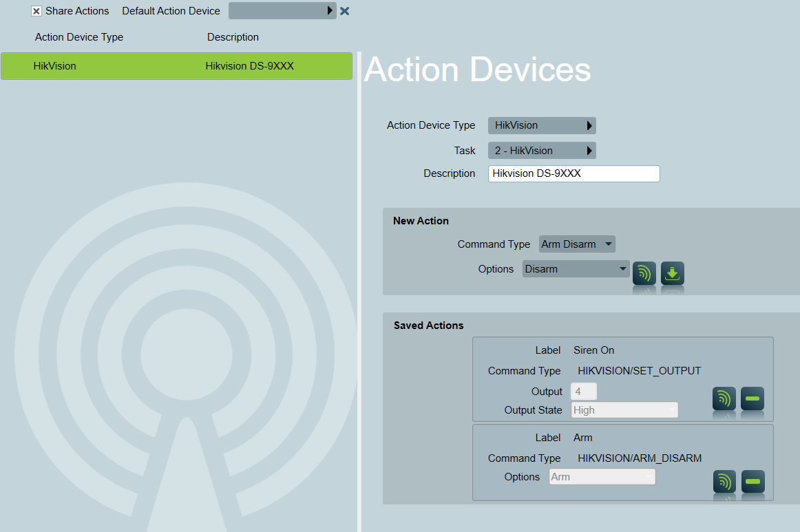This screenshot has width=800, height=532.
Task: Click the Hikvision DS-9XXX list description
Action: tap(249, 66)
